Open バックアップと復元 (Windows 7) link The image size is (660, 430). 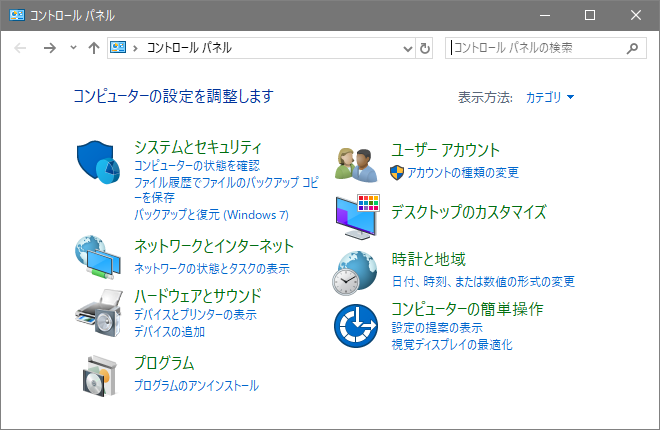[x=211, y=214]
